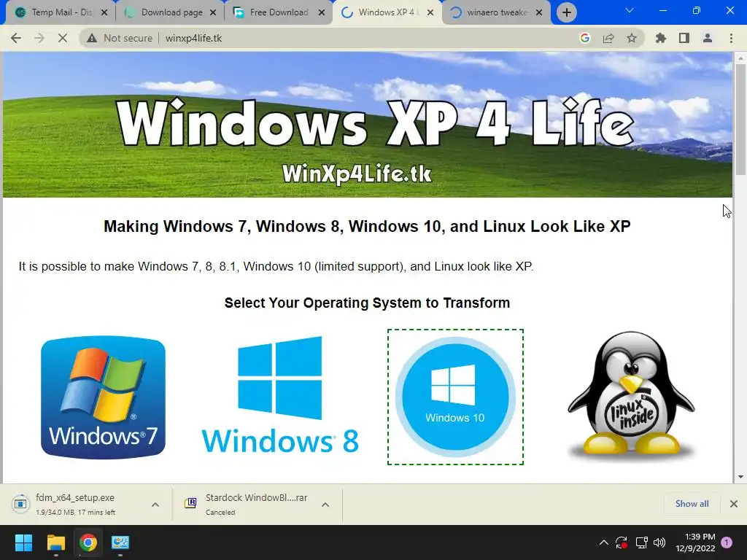The width and height of the screenshot is (747, 560).
Task: Choose the Windows 10 logo
Action: [455, 397]
